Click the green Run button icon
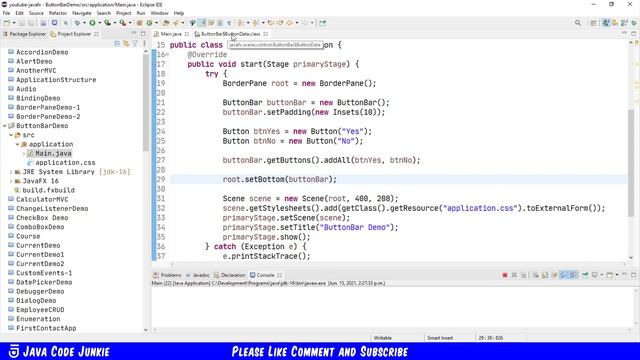This screenshot has height=360, width=640. pos(92,23)
